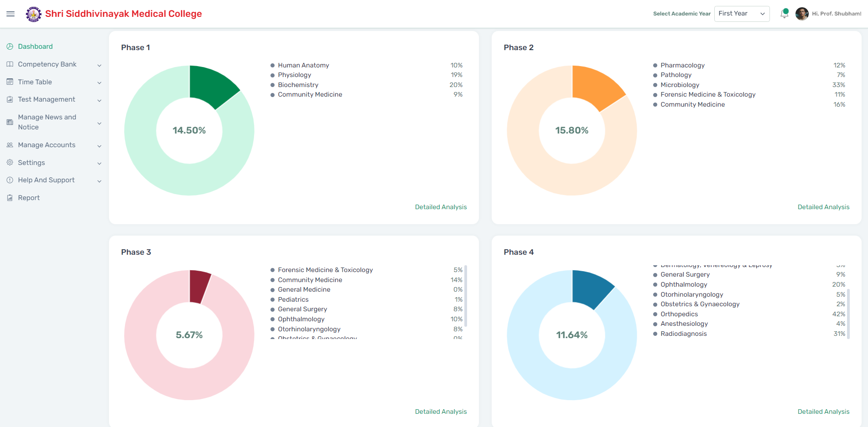Open the Time Table section icon
The height and width of the screenshot is (427, 868).
pos(10,82)
